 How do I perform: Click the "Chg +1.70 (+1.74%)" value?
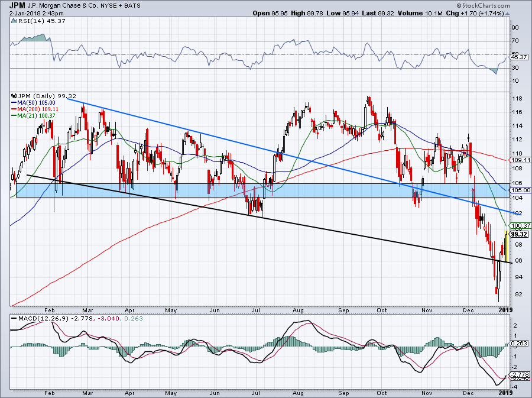(x=475, y=13)
